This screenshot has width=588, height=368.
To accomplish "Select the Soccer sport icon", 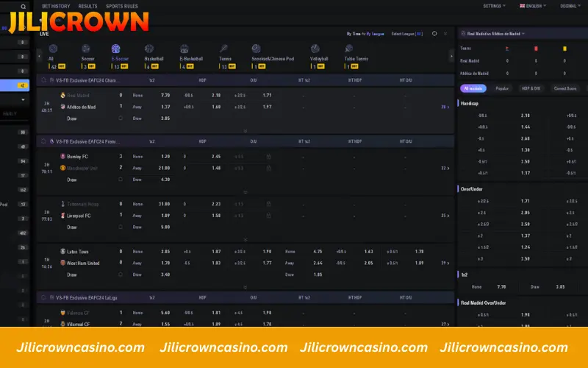I will pos(87,50).
